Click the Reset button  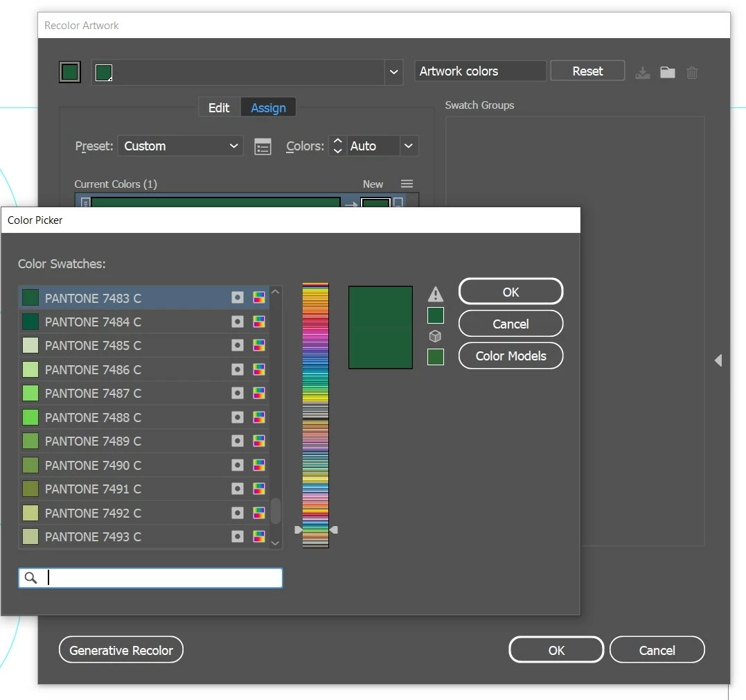pos(587,71)
